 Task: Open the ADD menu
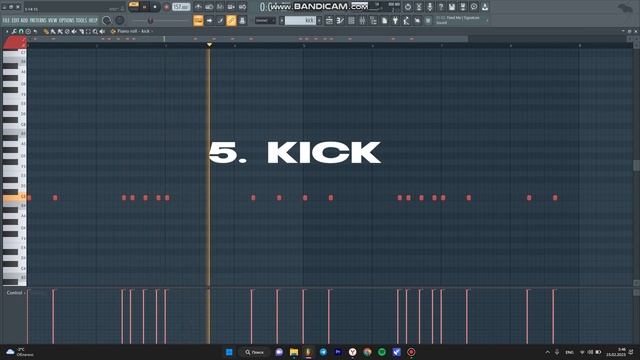[24, 20]
